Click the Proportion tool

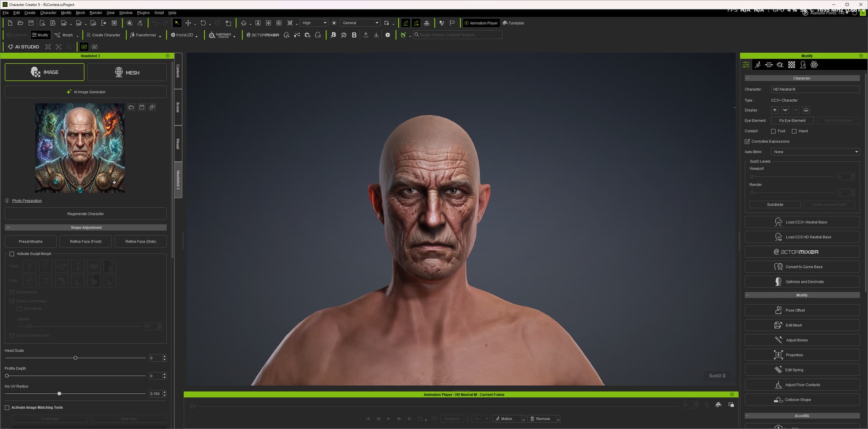[802, 355]
